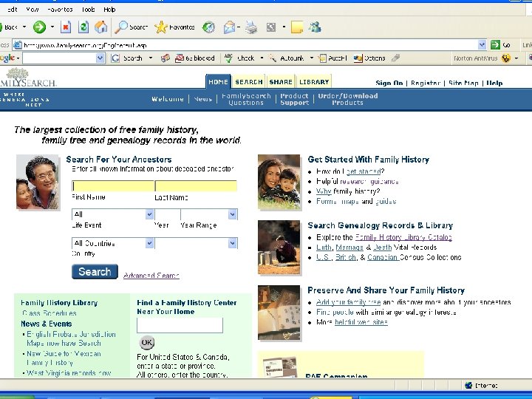Screen dimensions: 532x399
Task: Run spelling Check on Google toolbar
Action: [239, 58]
